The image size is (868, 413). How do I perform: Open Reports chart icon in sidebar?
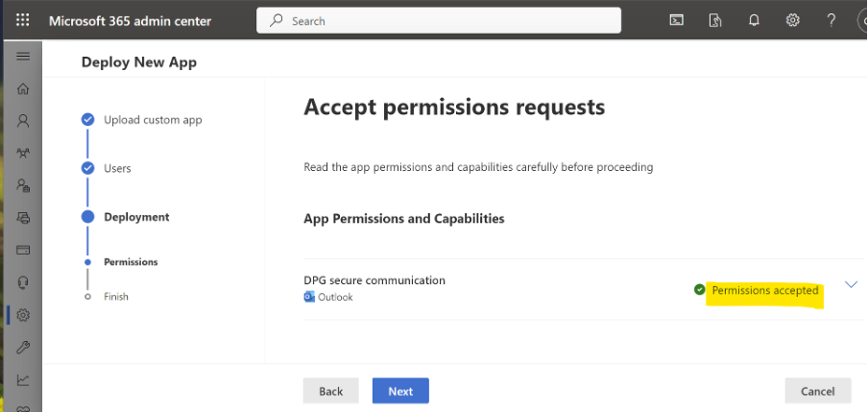pyautogui.click(x=23, y=379)
